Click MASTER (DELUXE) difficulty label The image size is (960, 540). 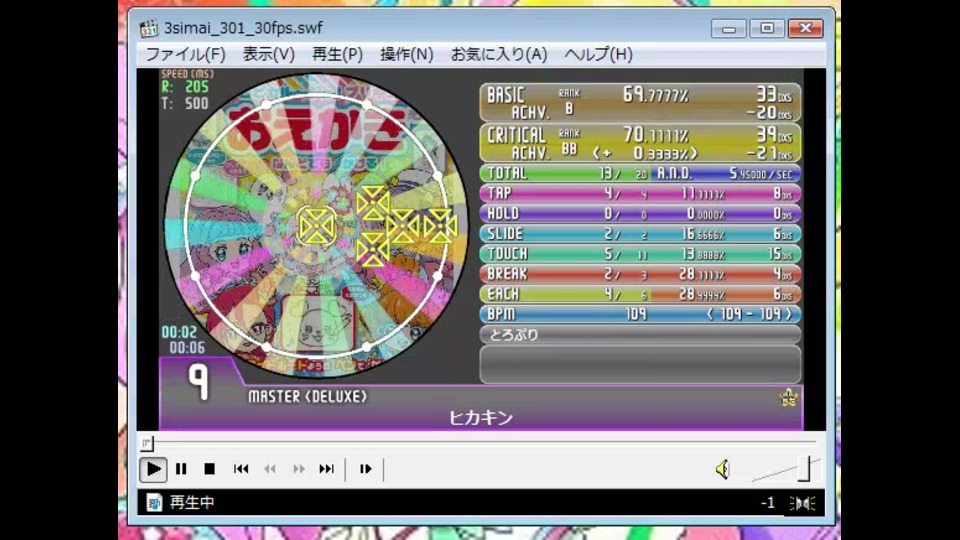(x=307, y=397)
